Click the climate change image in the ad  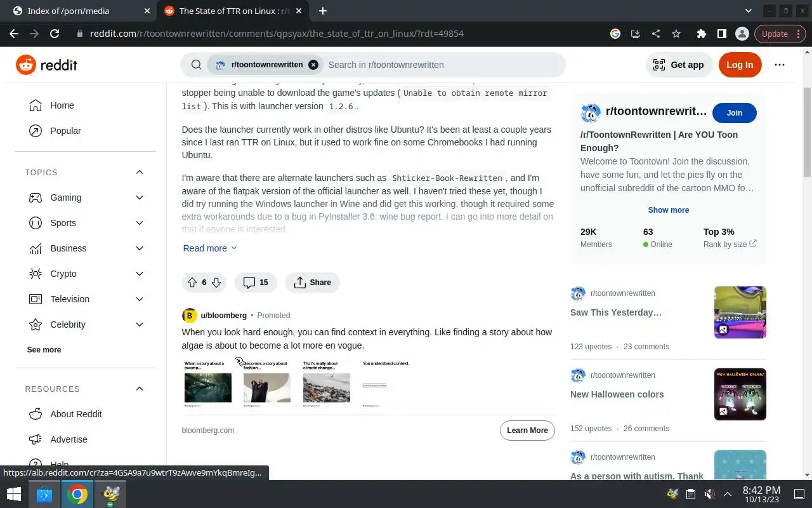click(327, 388)
